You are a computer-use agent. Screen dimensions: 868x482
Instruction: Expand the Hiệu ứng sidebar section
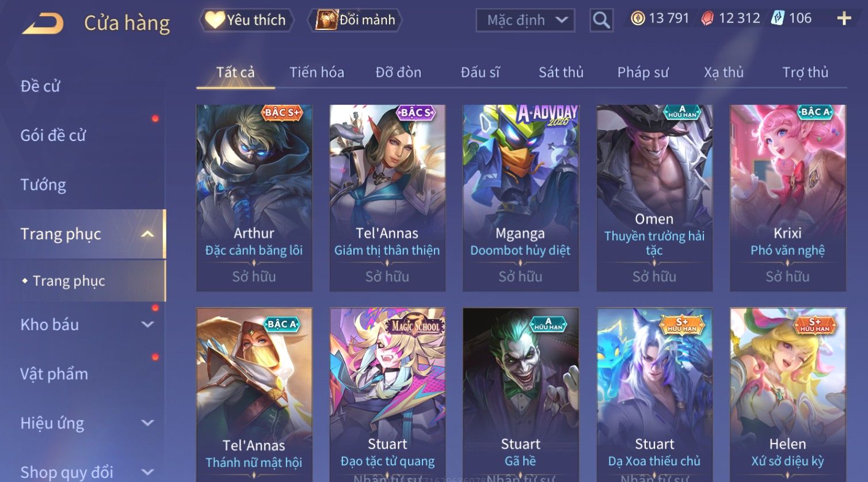pyautogui.click(x=147, y=423)
